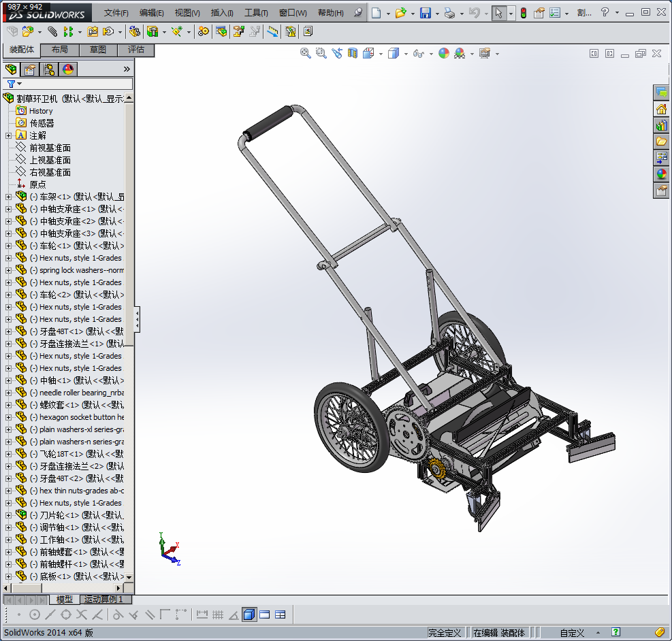Open the 工具(T) menu
This screenshot has width=672, height=641.
[x=256, y=13]
